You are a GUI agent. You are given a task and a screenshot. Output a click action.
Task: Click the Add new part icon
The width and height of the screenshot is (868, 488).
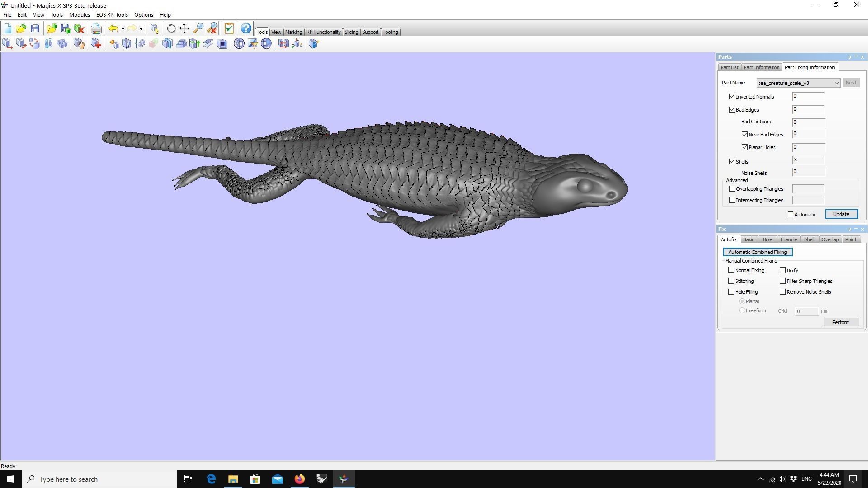click(x=95, y=43)
